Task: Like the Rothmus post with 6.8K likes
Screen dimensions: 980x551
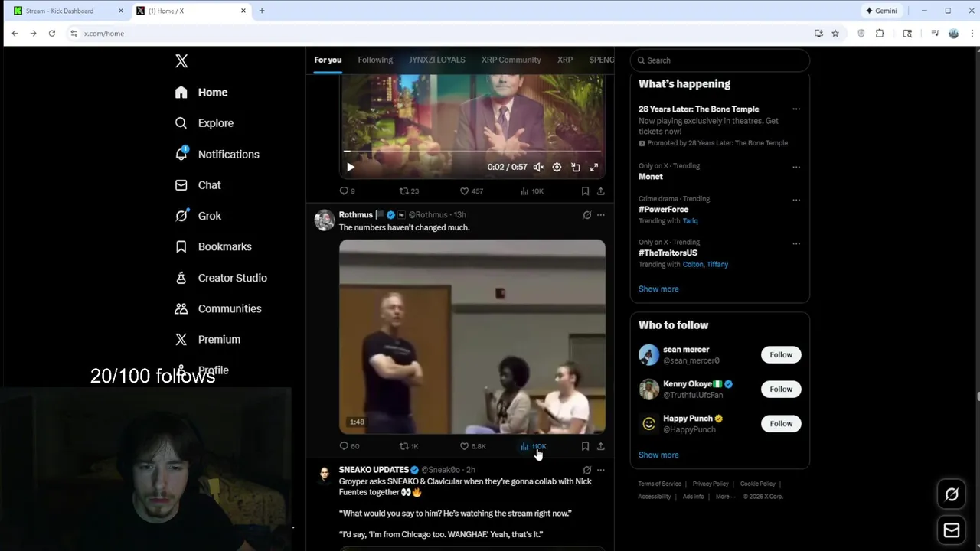Action: 472,446
